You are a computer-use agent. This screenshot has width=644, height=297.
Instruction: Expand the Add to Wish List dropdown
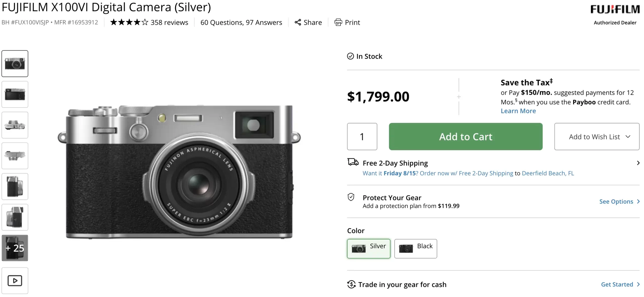pos(596,137)
